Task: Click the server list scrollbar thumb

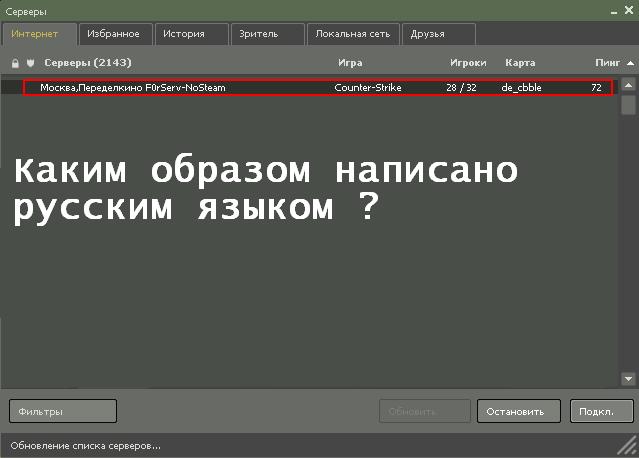Action: (x=628, y=105)
